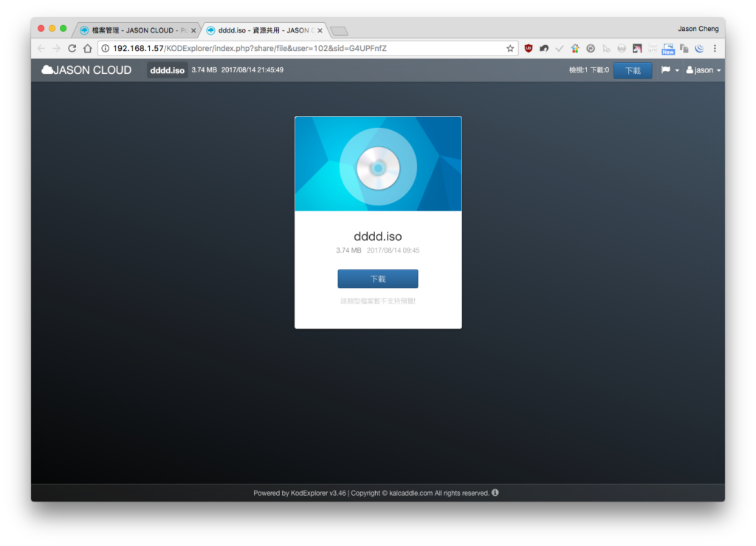Click the dddd.iso title on the card
This screenshot has width=756, height=546.
click(378, 236)
